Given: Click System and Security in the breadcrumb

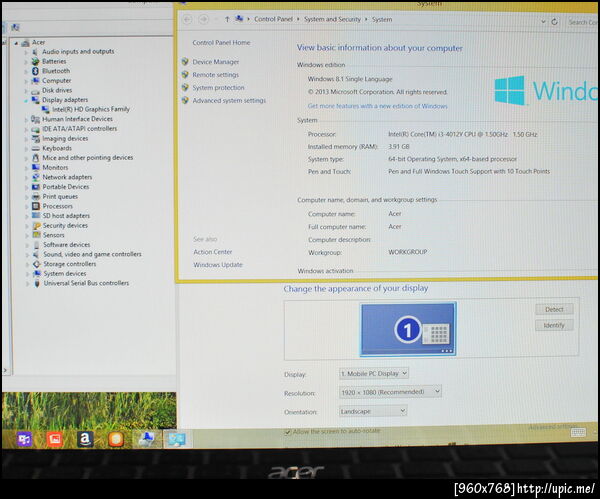Looking at the screenshot, I should [x=332, y=19].
